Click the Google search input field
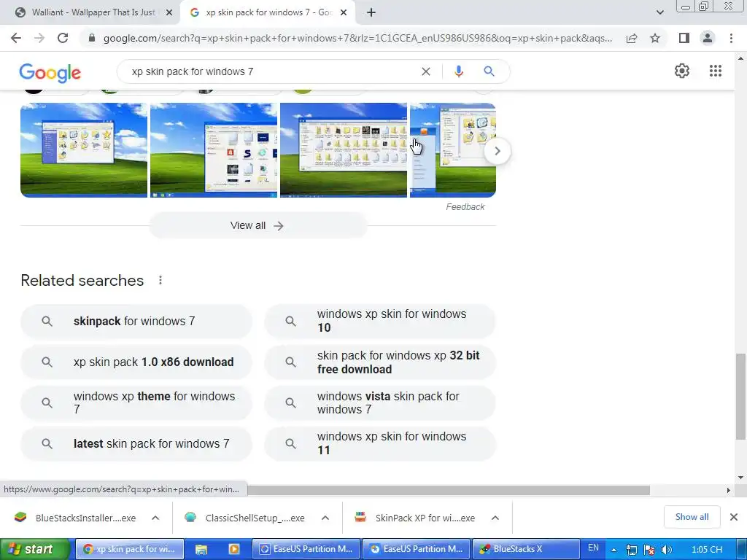This screenshot has height=560, width=747. [271, 71]
